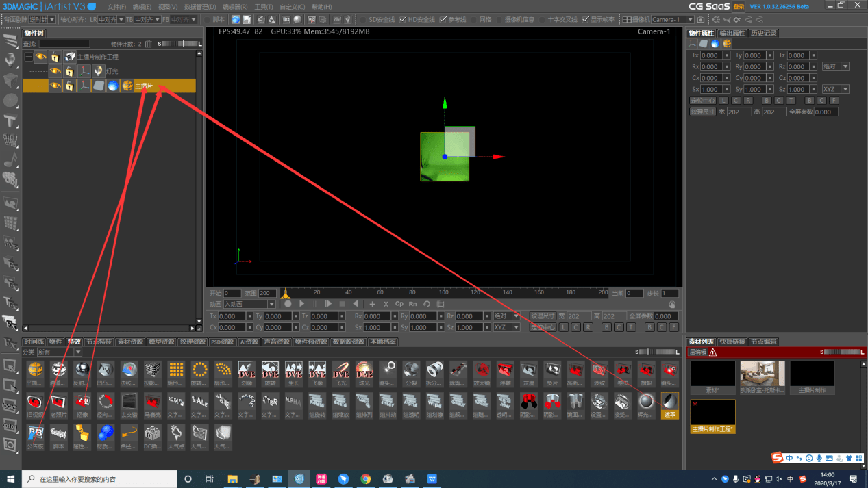Click the 定位中心 button in properties panel
Screen dimensions: 868x488
(702, 101)
